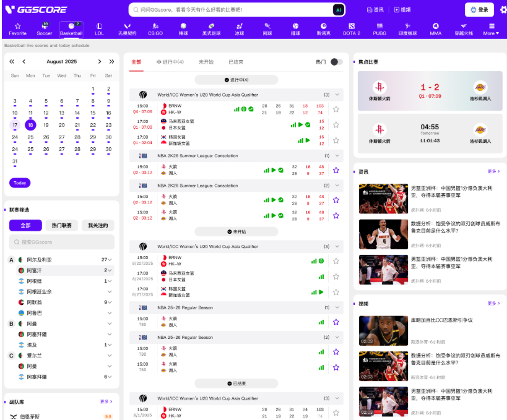Image resolution: width=507 pixels, height=420 pixels.
Task: Expand 阿根廷 league row
Action: [x=110, y=281]
